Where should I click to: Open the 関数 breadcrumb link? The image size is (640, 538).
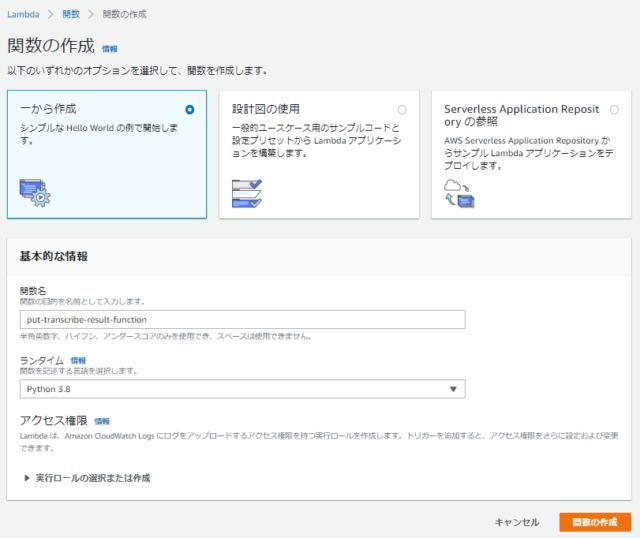pyautogui.click(x=71, y=14)
